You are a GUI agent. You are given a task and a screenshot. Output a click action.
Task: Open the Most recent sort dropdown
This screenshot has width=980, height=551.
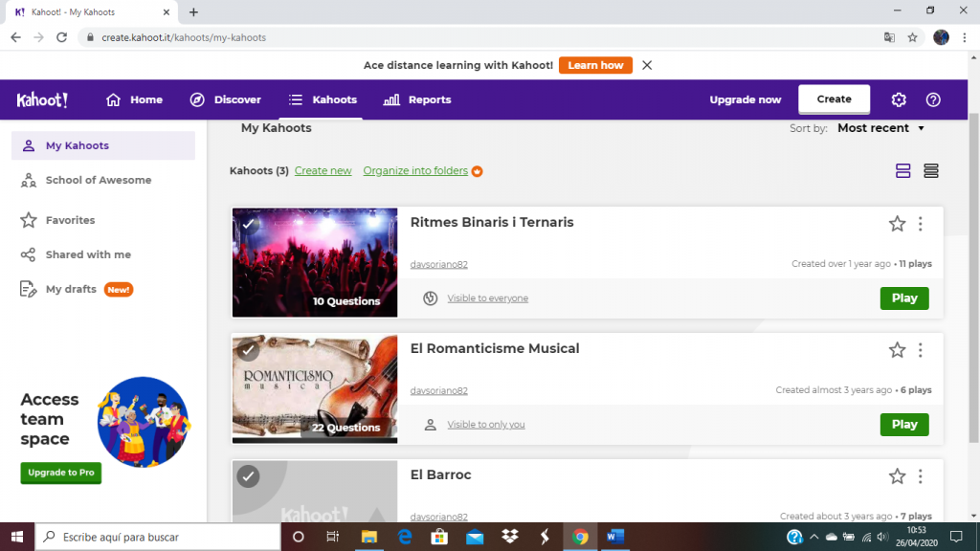pyautogui.click(x=880, y=128)
